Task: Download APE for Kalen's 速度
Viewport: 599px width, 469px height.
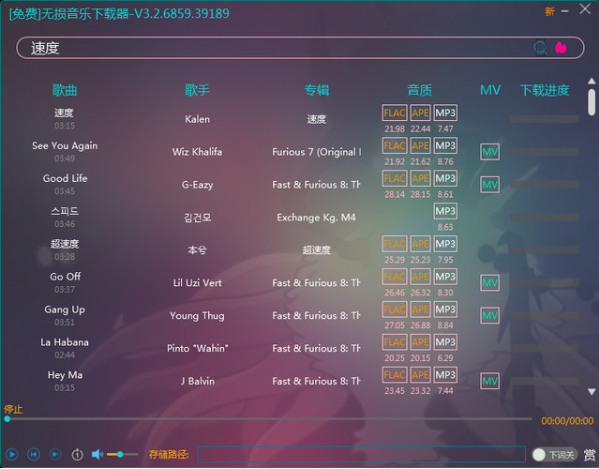Action: pyautogui.click(x=420, y=113)
